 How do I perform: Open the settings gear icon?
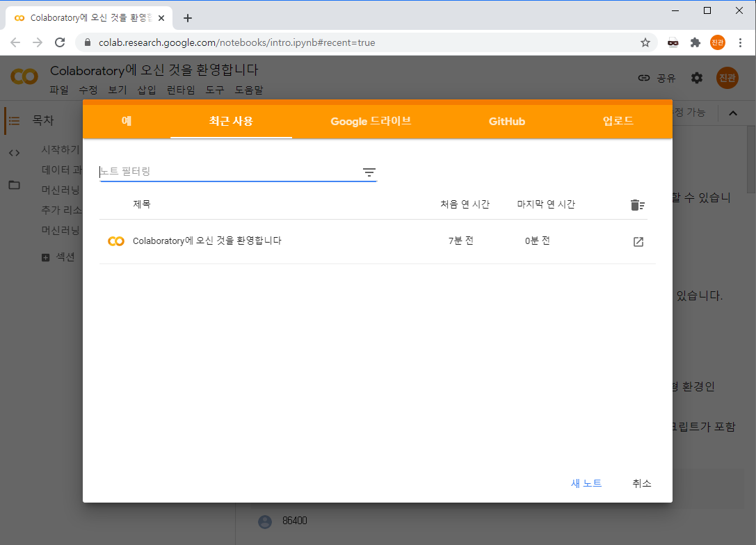click(x=696, y=78)
